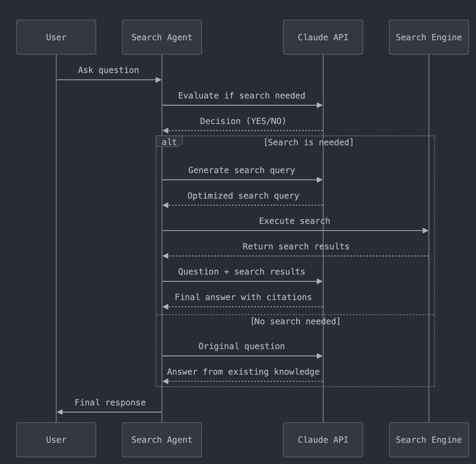Image resolution: width=476 pixels, height=464 pixels.
Task: Select the Search Agent header box
Action: [x=161, y=37]
